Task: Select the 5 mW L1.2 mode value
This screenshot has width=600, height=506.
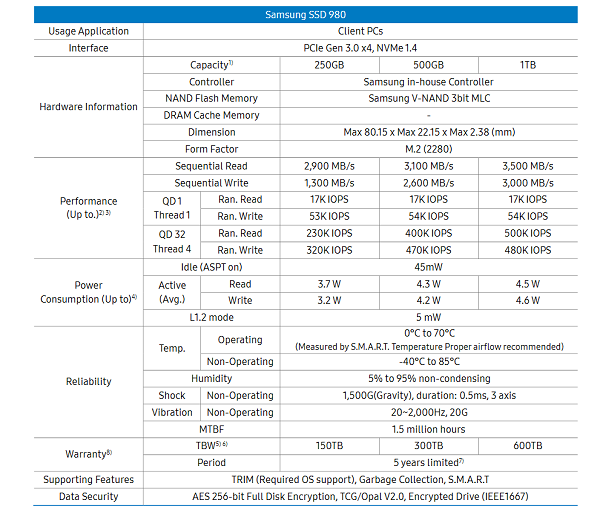Action: (x=429, y=317)
